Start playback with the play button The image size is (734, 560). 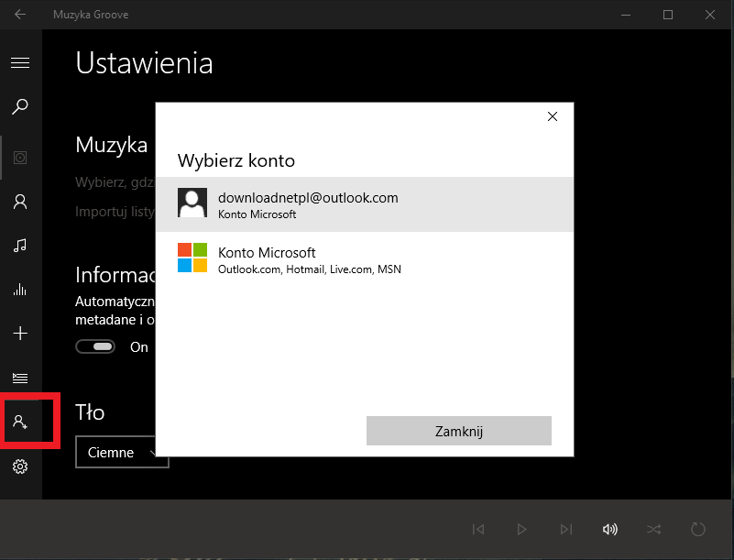point(521,529)
